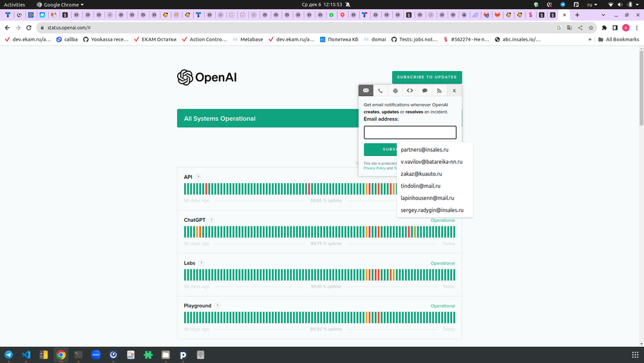Select the chat bubble notification icon
Screen dimensions: 644x363
tap(424, 91)
